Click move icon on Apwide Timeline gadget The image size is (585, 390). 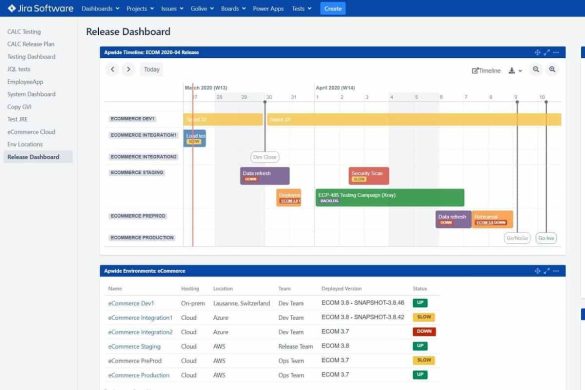[537, 52]
